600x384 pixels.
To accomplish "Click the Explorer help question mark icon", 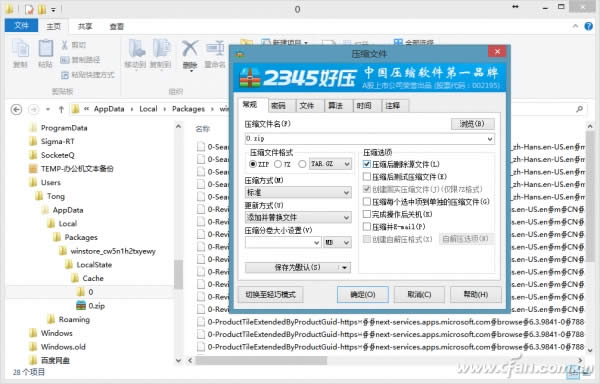I will (589, 26).
